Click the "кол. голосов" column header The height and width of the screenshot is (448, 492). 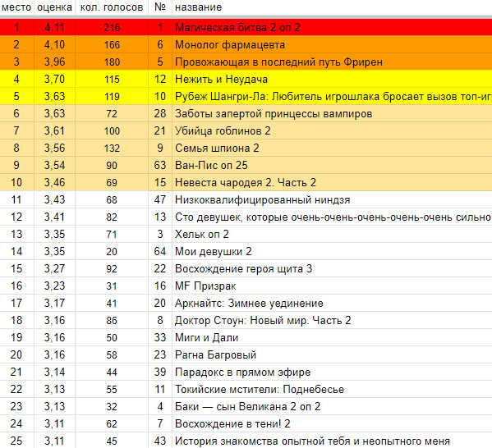(x=112, y=7)
